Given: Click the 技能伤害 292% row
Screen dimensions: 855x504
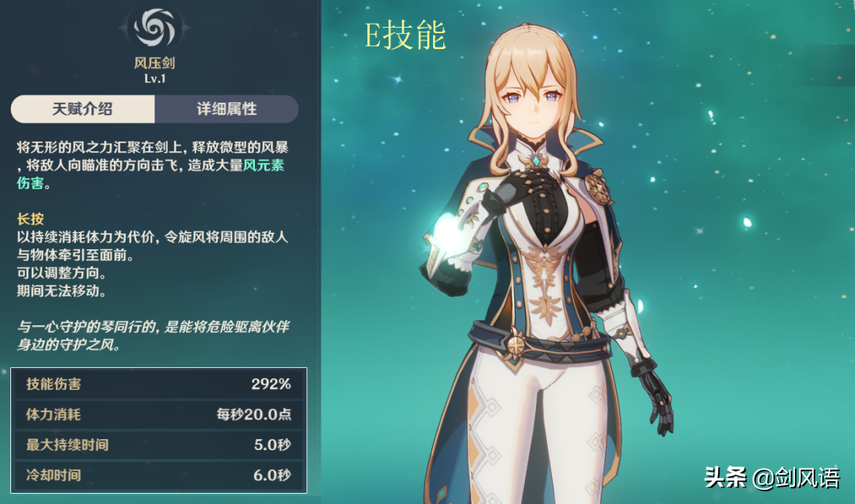Looking at the screenshot, I should [158, 384].
